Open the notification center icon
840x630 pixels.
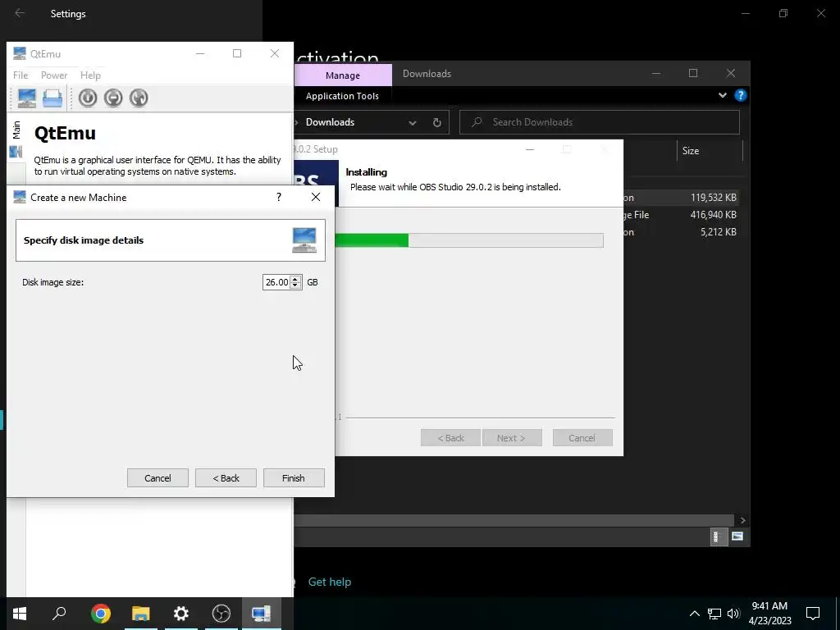(x=813, y=614)
